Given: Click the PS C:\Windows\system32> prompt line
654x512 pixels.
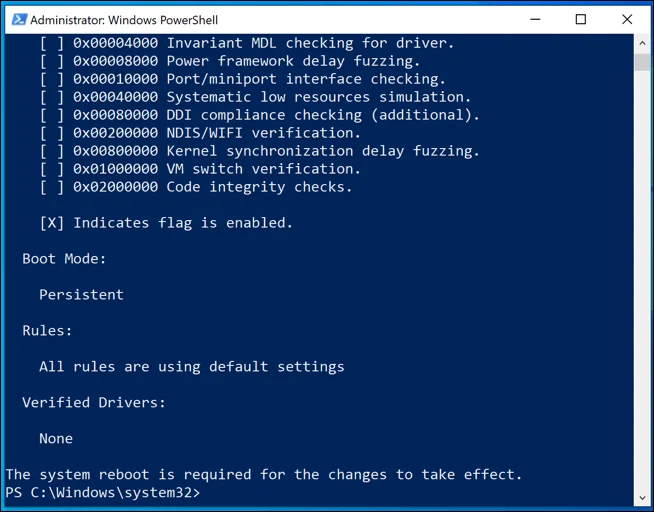Looking at the screenshot, I should (103, 493).
